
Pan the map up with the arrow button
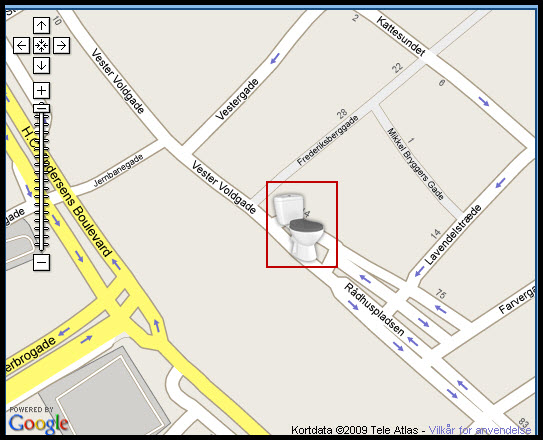[41, 25]
